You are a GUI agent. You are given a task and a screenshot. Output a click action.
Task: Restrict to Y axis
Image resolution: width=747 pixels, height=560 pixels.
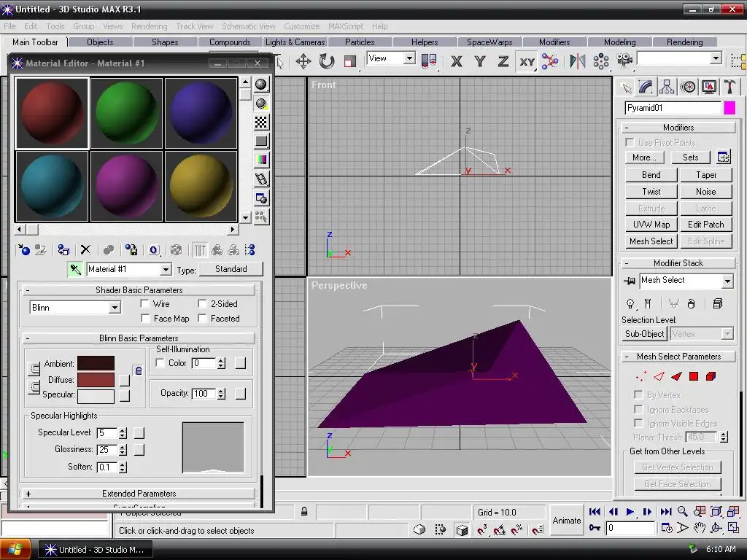click(480, 61)
